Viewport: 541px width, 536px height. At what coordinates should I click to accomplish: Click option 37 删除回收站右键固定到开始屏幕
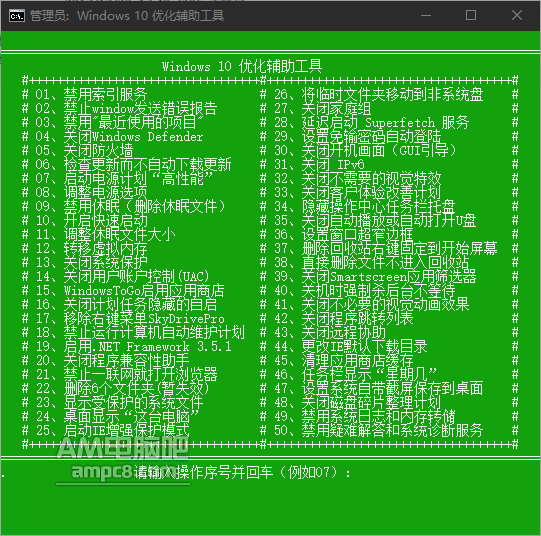click(x=386, y=249)
